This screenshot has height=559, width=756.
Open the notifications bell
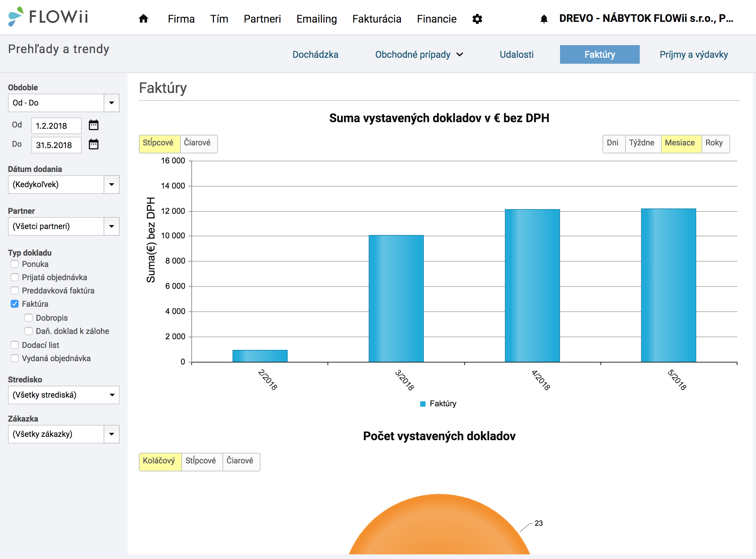(544, 19)
